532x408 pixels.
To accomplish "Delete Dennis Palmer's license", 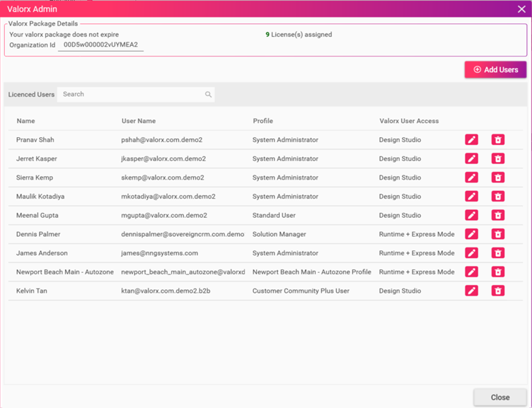I will (498, 234).
